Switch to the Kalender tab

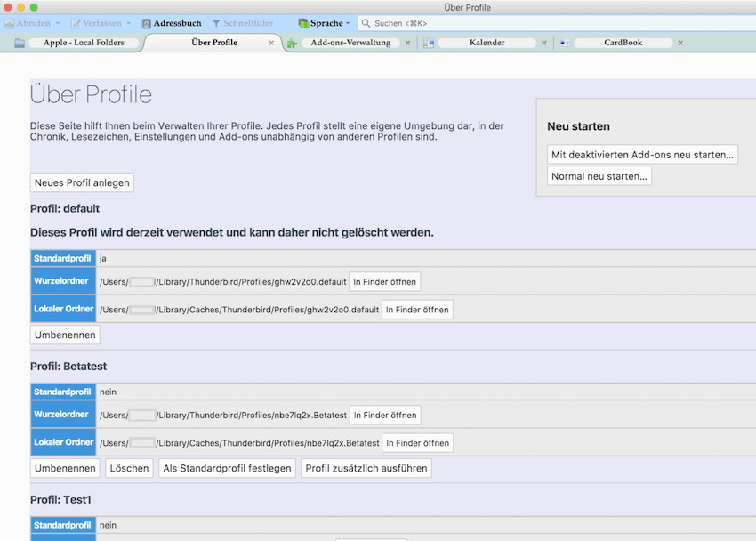[487, 43]
